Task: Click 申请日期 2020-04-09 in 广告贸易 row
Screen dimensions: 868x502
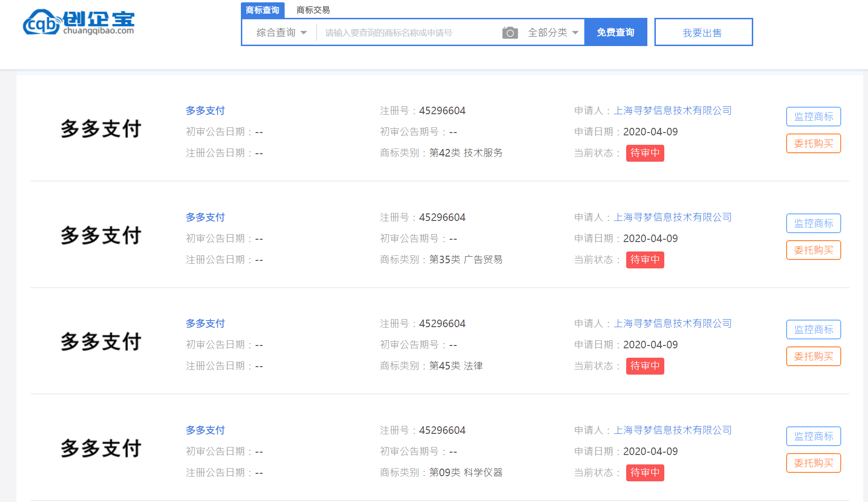Action: click(x=626, y=238)
